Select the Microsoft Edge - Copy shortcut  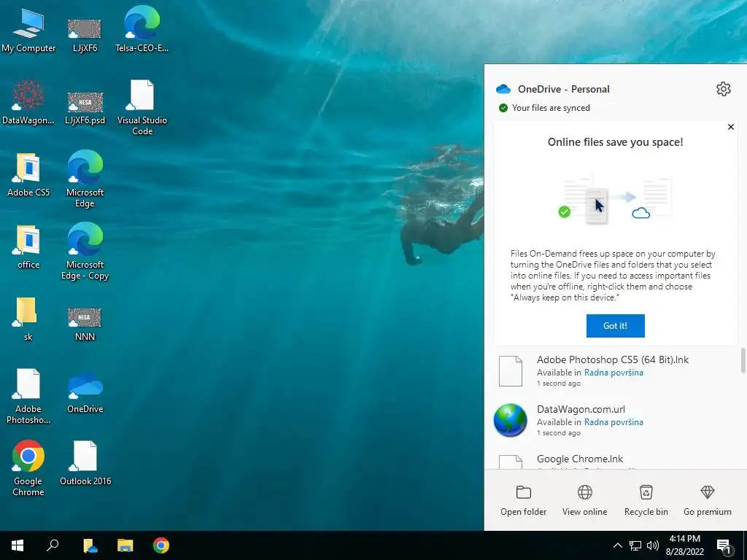coord(85,252)
